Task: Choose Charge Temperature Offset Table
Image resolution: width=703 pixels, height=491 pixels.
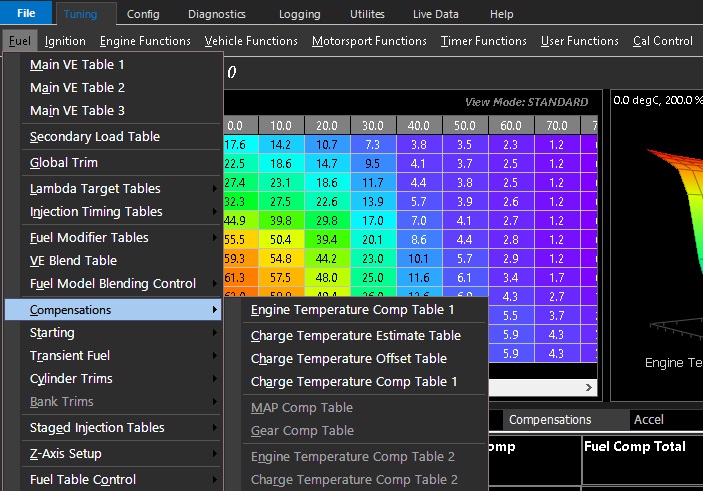Action: (349, 358)
